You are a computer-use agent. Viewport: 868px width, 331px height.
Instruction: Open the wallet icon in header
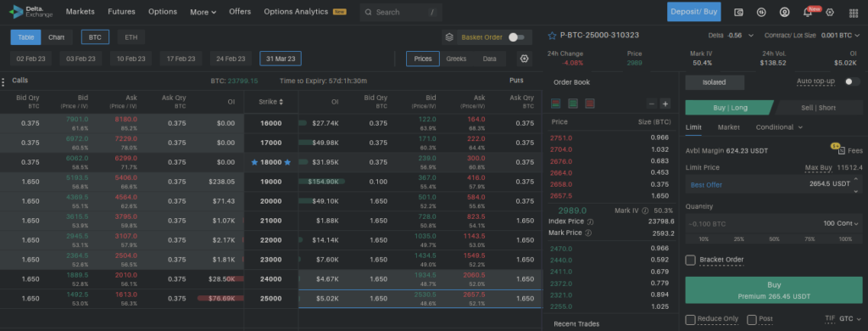[x=738, y=12]
